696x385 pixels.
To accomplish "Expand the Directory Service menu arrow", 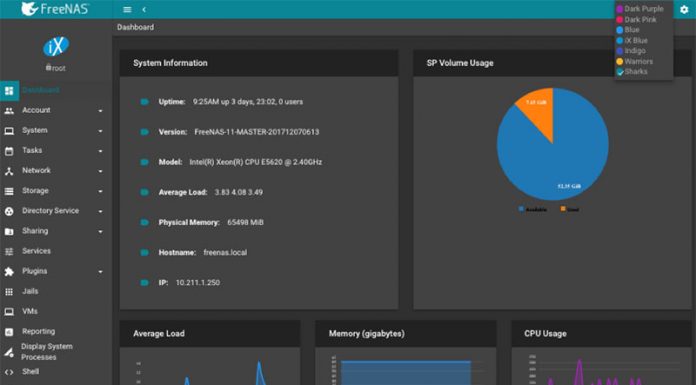I will click(100, 211).
